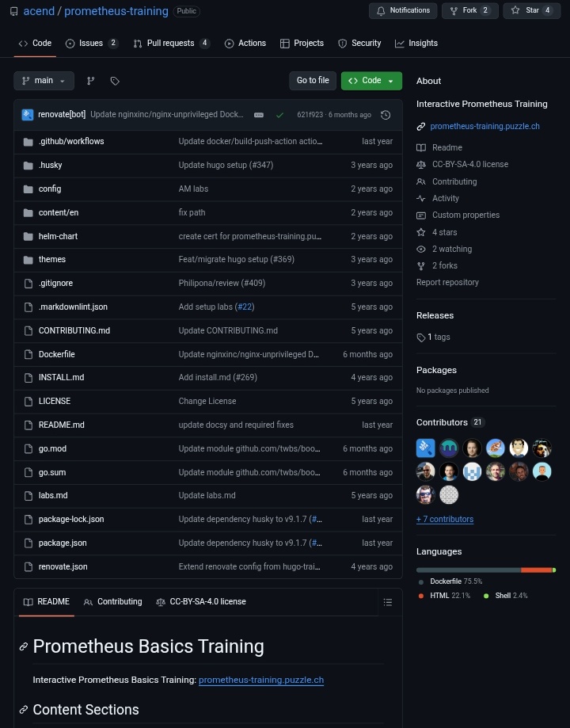This screenshot has height=728, width=570.
Task: Open the .markdownlint.json file
Action: pyautogui.click(x=73, y=307)
